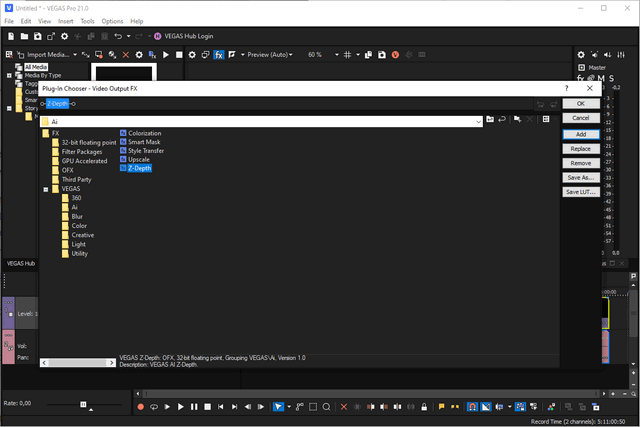Click the Ai folder path field
This screenshot has width=640, height=427.
pyautogui.click(x=250, y=120)
